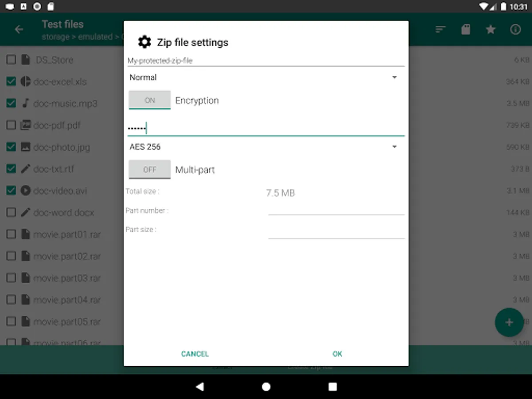
Task: Tap the file icon of .DS_Store
Action: tap(26, 60)
